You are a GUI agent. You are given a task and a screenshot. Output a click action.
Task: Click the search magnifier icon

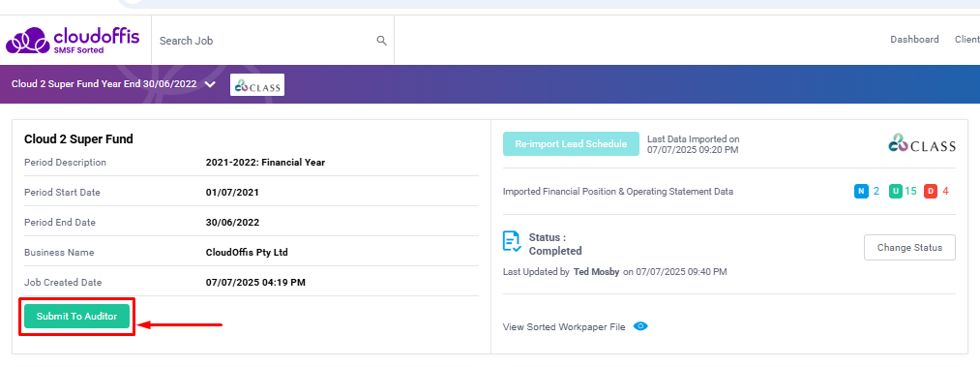click(x=381, y=41)
